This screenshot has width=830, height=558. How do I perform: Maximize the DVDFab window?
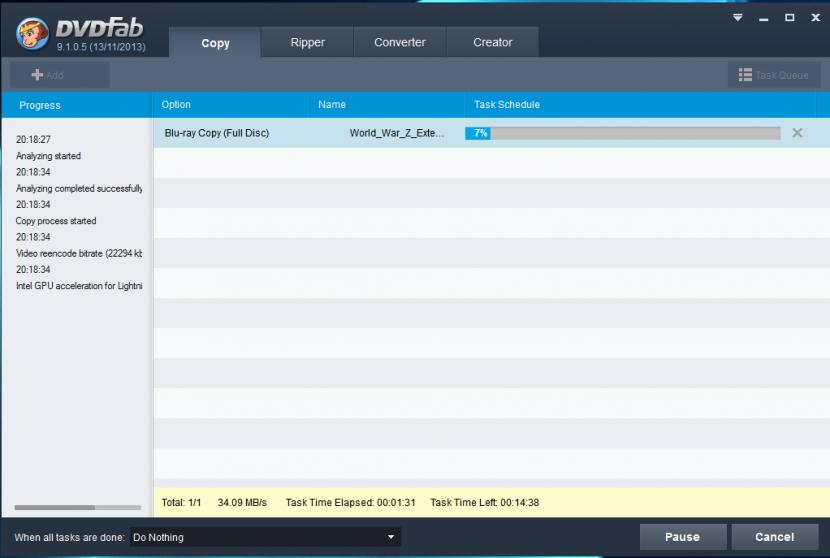(789, 17)
